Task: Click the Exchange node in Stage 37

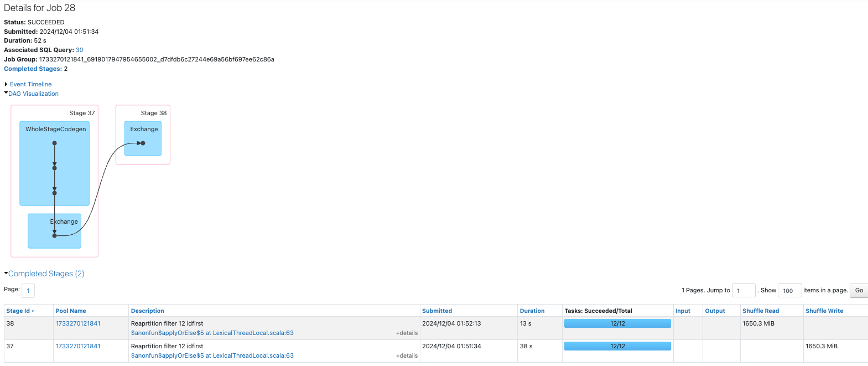Action: coord(54,231)
